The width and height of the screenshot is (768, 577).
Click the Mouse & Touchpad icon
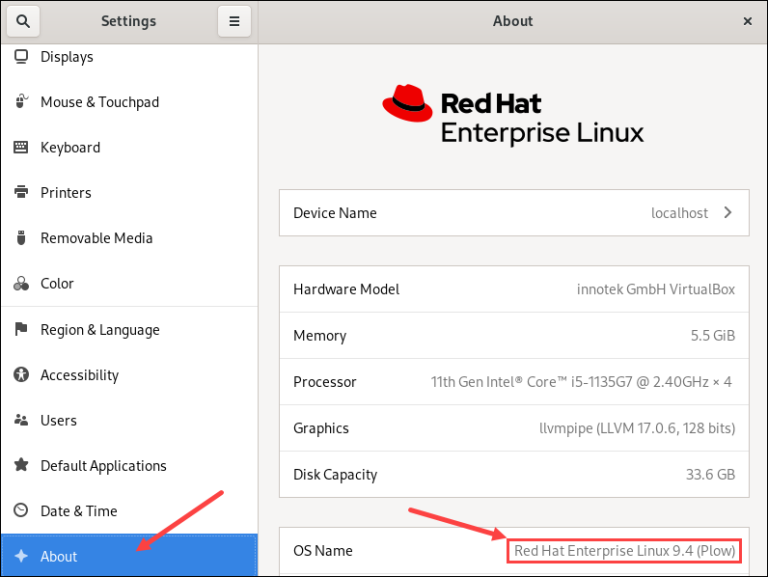pos(21,101)
